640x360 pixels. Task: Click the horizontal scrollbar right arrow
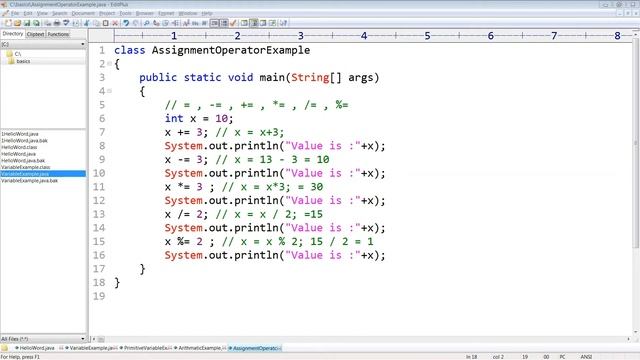[629, 339]
